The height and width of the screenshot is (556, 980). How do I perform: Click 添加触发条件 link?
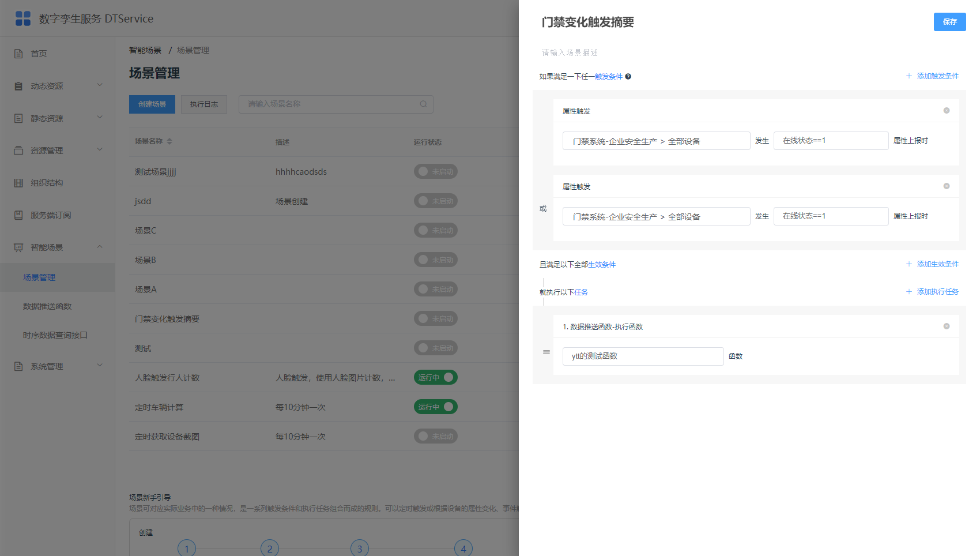point(932,76)
